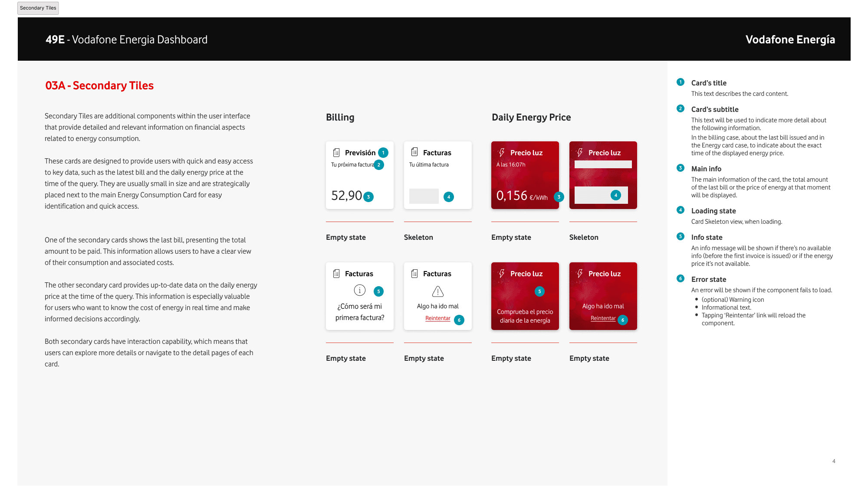Click the white value skeleton block in the Precio luz card
This screenshot has width=868, height=503.
click(x=601, y=195)
